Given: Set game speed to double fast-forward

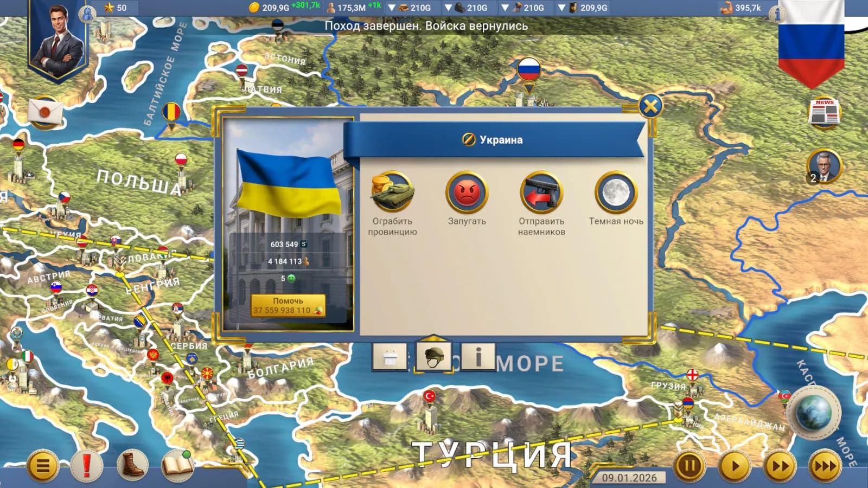Looking at the screenshot, I should [x=780, y=466].
